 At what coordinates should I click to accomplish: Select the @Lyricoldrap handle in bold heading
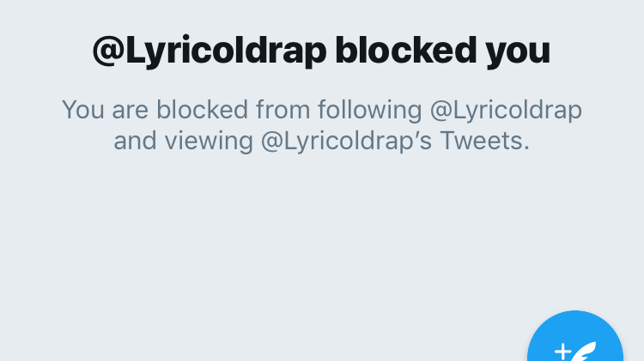[x=210, y=51]
